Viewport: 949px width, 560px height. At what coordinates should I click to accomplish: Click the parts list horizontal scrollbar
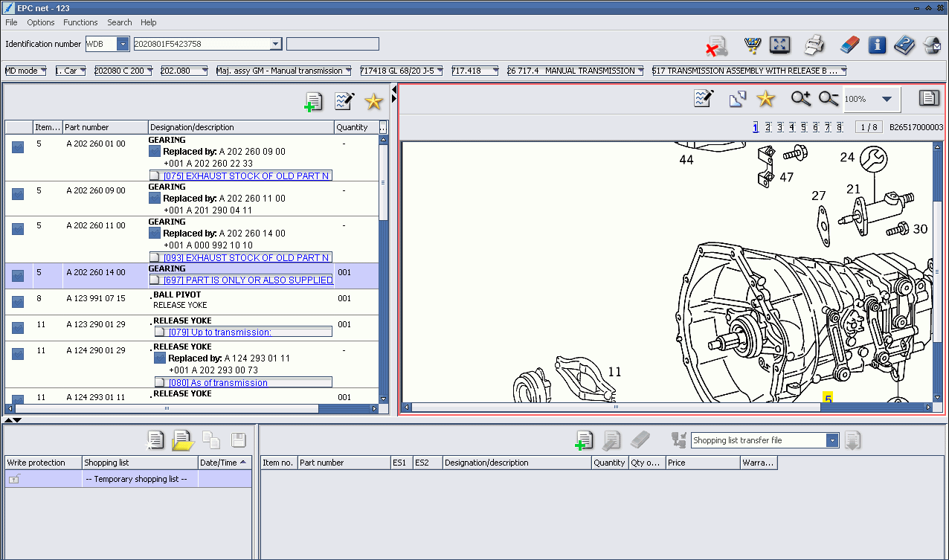point(167,408)
